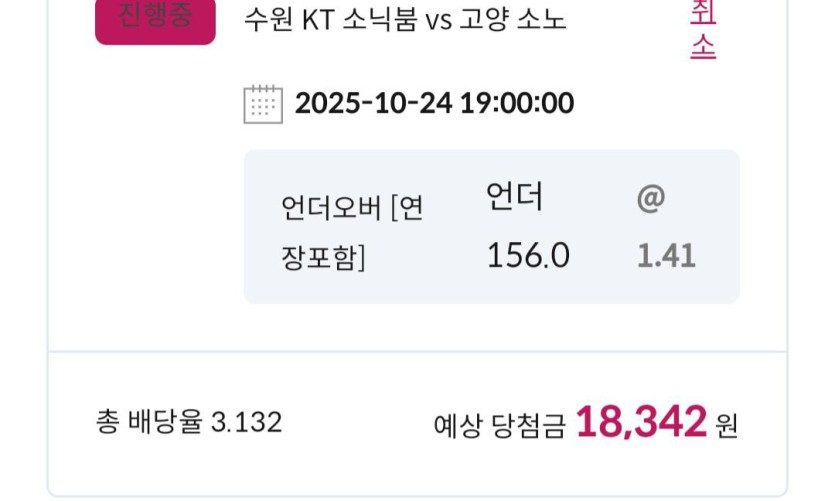This screenshot has height=501, width=835.
Task: Click the 156.0 line value
Action: (x=528, y=256)
